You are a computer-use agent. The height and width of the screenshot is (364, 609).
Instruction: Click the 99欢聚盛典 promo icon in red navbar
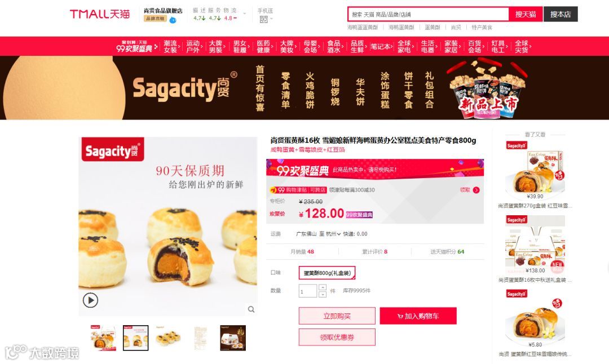click(134, 46)
